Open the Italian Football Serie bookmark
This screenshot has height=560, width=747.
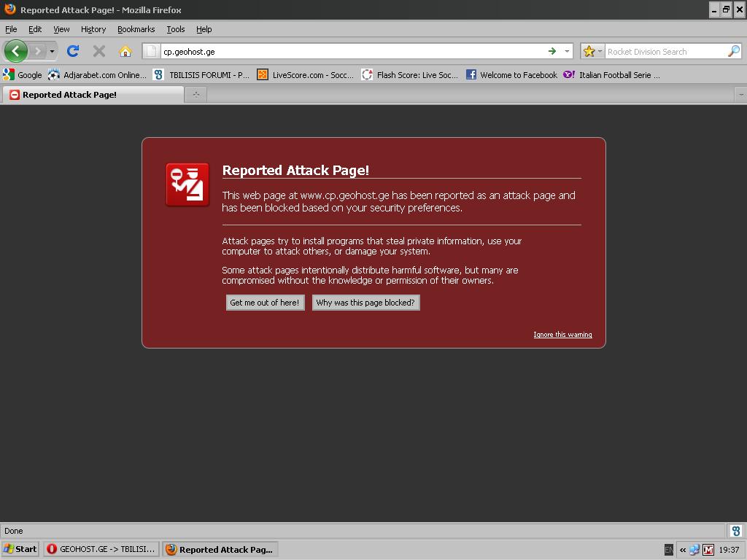click(x=612, y=75)
